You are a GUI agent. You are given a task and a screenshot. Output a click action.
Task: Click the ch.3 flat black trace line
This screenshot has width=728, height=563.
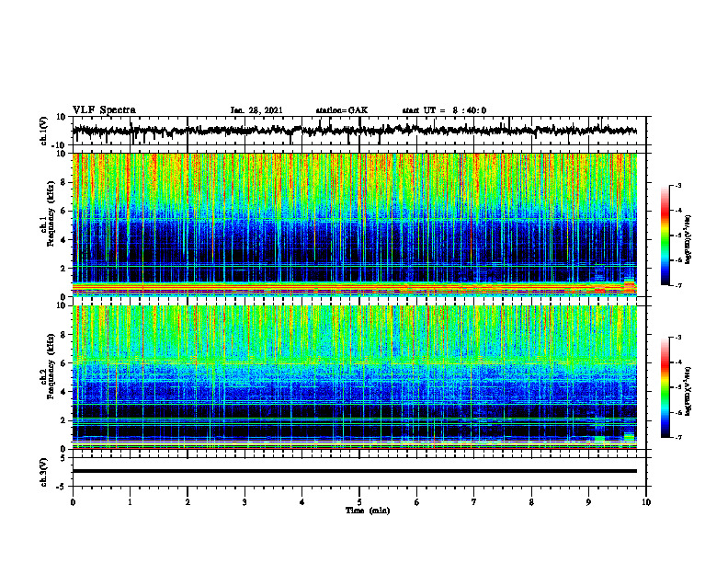point(355,471)
